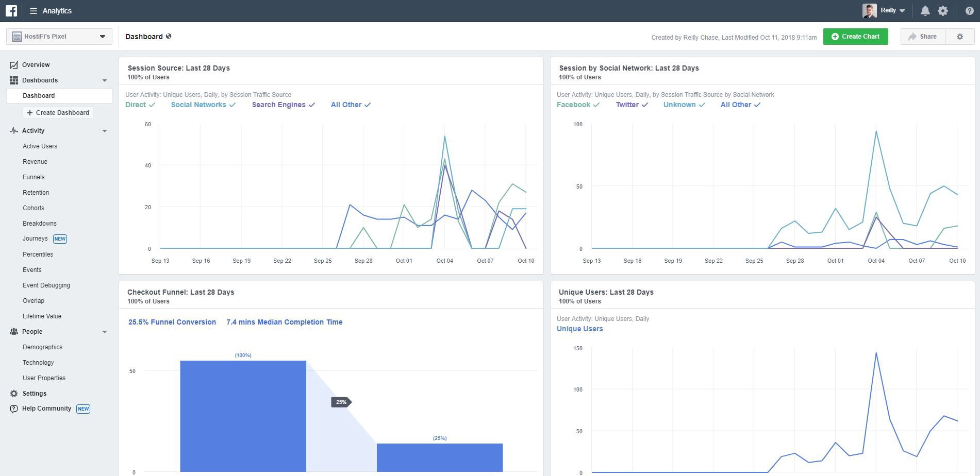Toggle All Other in Session Source chart

point(351,105)
